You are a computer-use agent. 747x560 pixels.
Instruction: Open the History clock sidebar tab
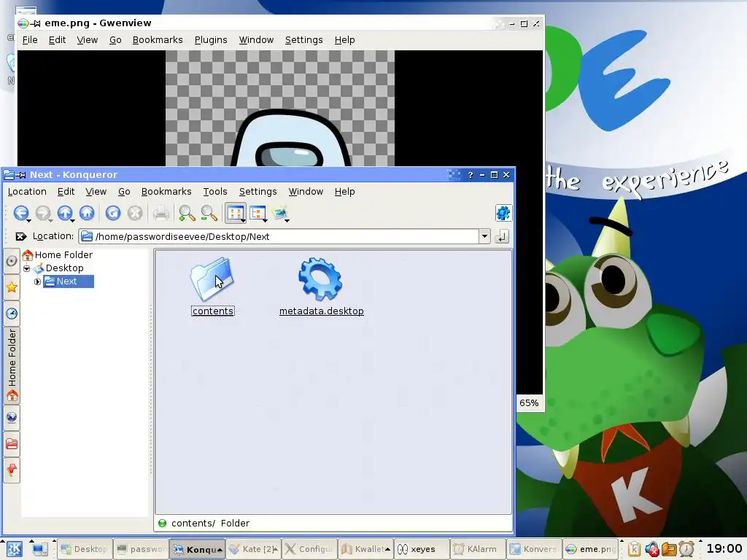12,314
